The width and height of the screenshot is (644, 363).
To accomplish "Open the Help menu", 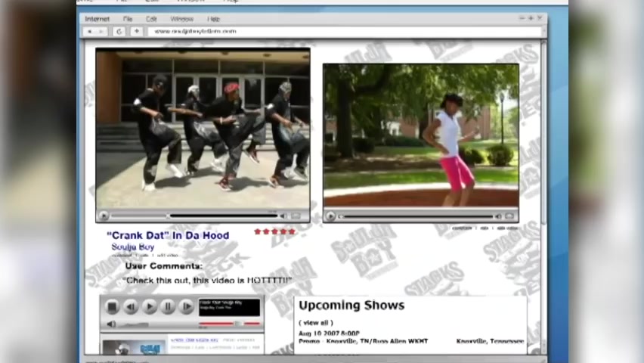I will click(x=214, y=19).
